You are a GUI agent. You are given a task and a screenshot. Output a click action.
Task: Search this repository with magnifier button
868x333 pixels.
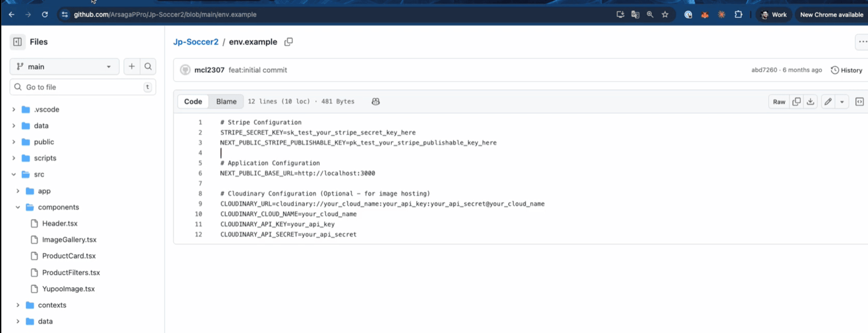tap(148, 66)
